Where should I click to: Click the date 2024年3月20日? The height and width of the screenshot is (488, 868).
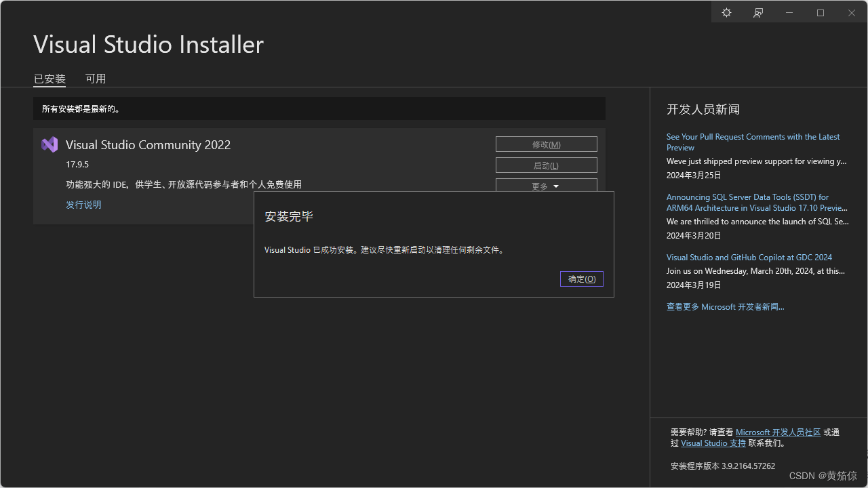click(694, 236)
